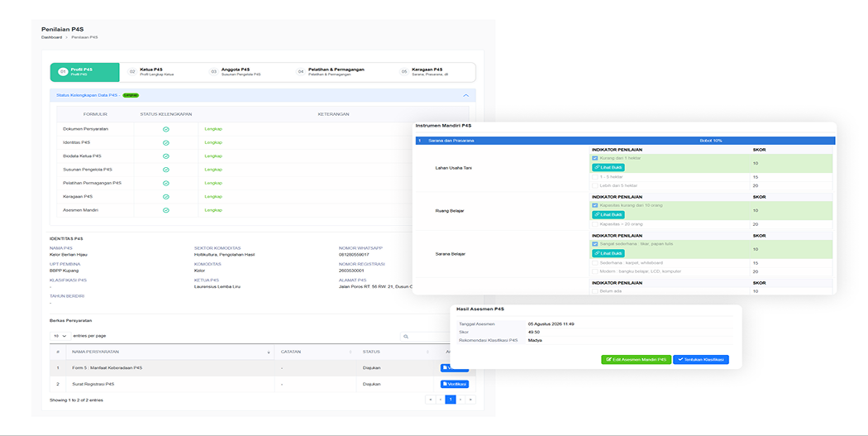Go to the Anggota P4S step

point(236,72)
